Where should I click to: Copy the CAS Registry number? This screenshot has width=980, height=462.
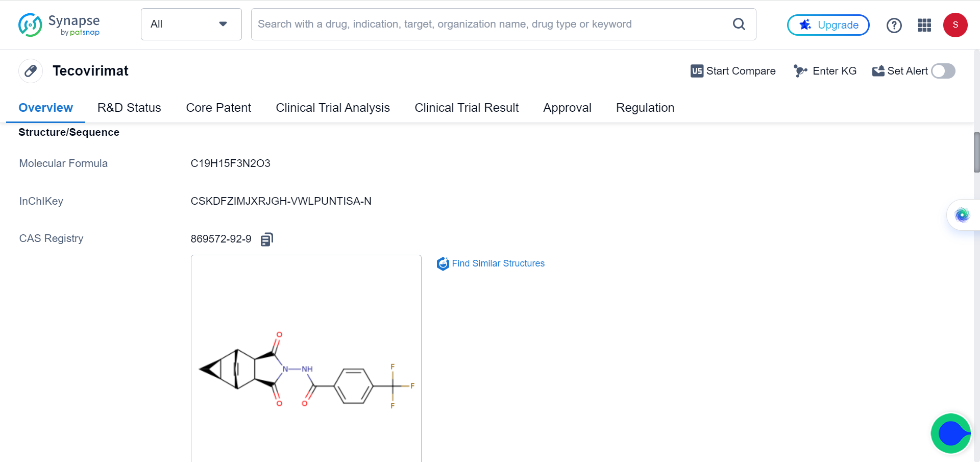pos(267,239)
